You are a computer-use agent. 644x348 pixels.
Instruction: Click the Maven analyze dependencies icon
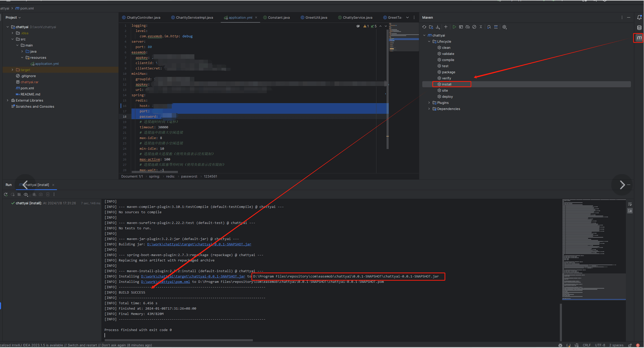click(x=489, y=27)
